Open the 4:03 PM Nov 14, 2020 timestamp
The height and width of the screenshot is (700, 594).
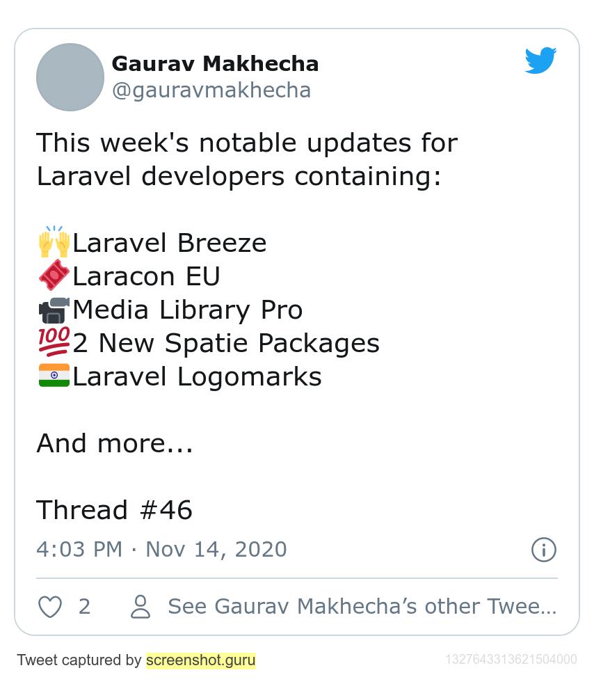pyautogui.click(x=161, y=549)
